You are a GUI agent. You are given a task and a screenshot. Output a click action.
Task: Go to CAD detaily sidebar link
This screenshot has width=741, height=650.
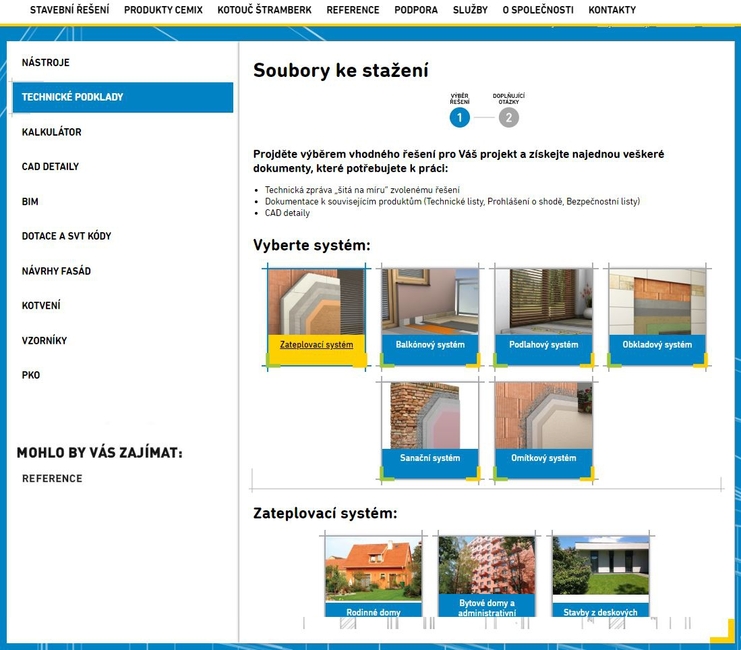[x=50, y=167]
